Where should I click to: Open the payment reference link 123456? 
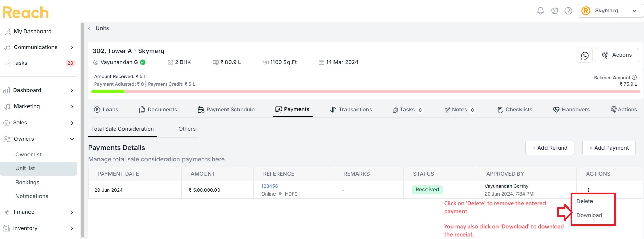tap(270, 186)
